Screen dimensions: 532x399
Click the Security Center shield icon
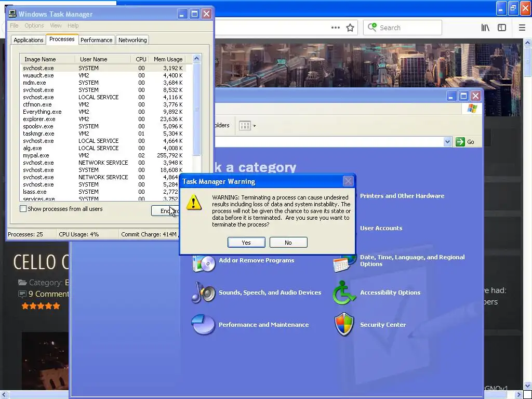click(x=344, y=324)
